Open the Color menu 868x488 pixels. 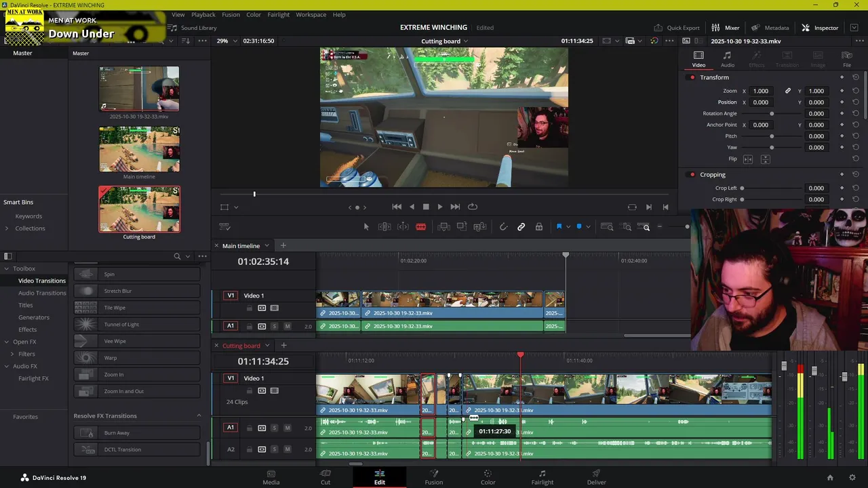point(254,14)
